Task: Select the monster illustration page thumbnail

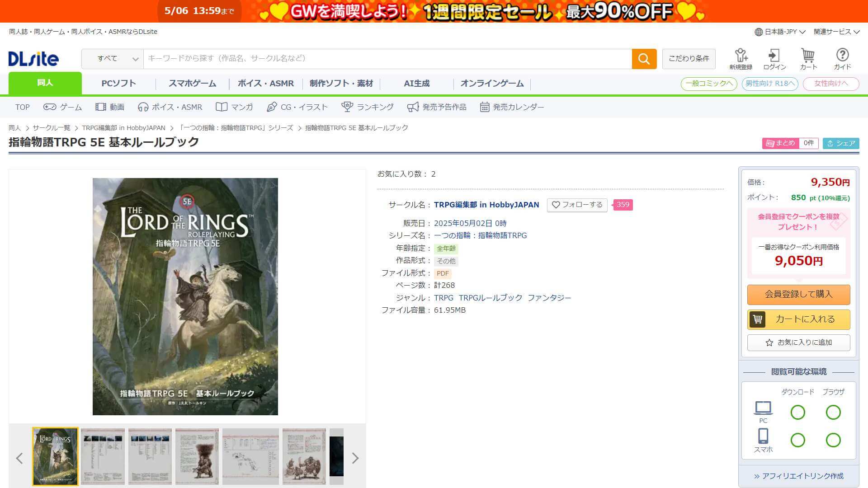Action: point(197,456)
